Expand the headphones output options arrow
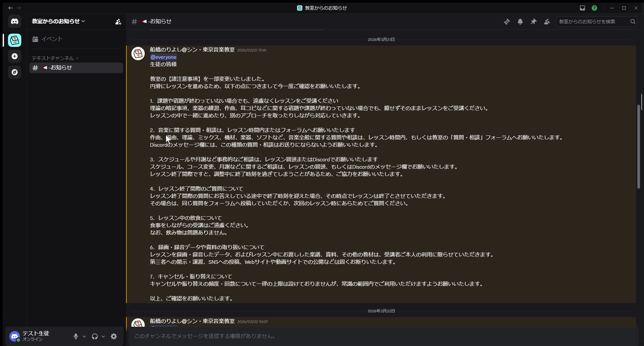644x346 pixels. [103, 336]
